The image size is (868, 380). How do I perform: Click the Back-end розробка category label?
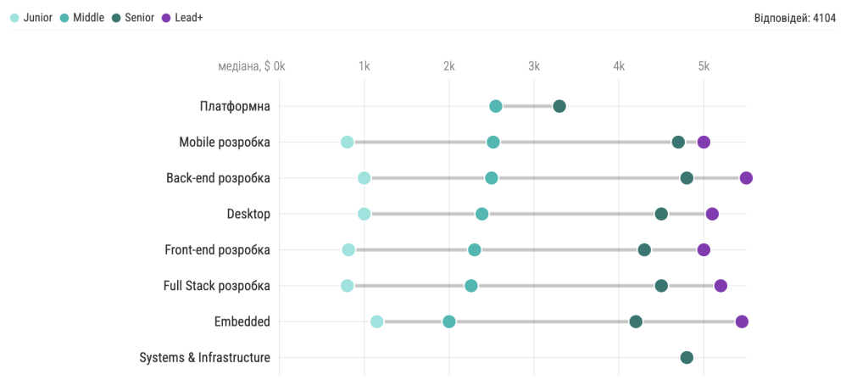click(x=218, y=178)
